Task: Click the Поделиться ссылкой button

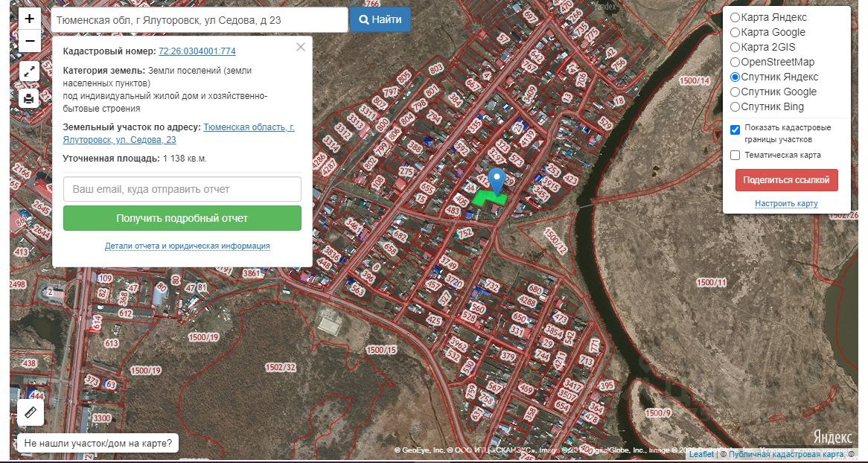Action: (x=786, y=180)
